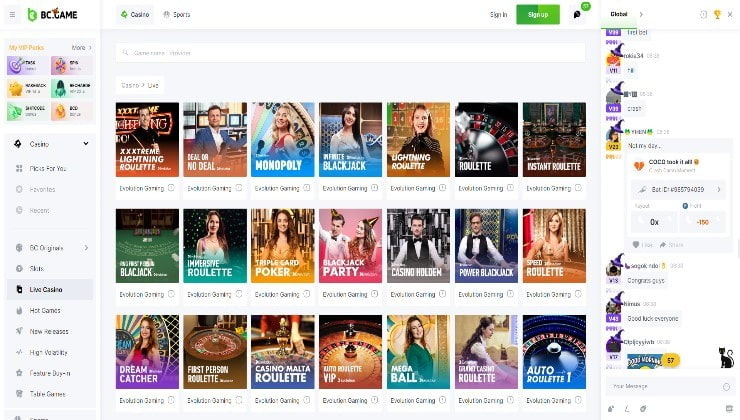Click the yellow 57 badge in chat

pyautogui.click(x=670, y=361)
